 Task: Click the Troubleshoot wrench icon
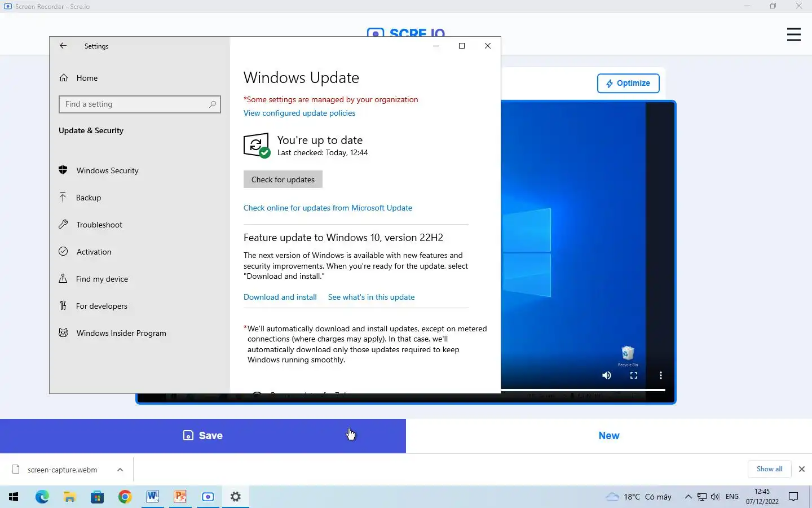63,224
